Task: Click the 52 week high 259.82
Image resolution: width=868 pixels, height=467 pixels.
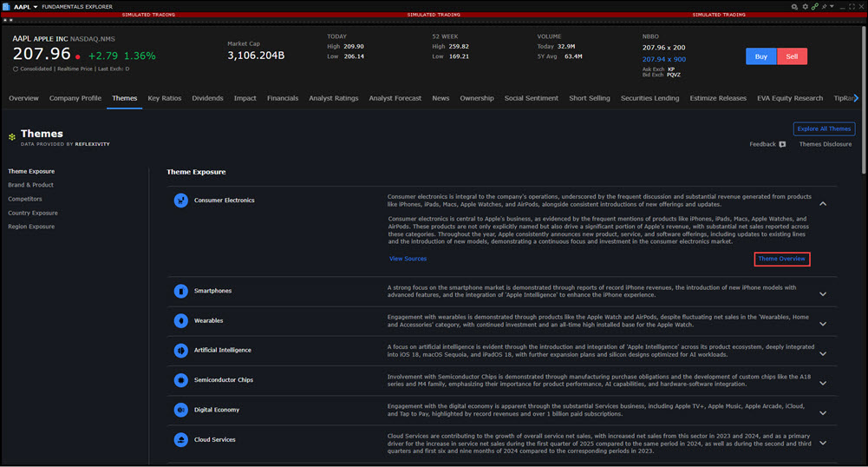Action: tap(459, 47)
